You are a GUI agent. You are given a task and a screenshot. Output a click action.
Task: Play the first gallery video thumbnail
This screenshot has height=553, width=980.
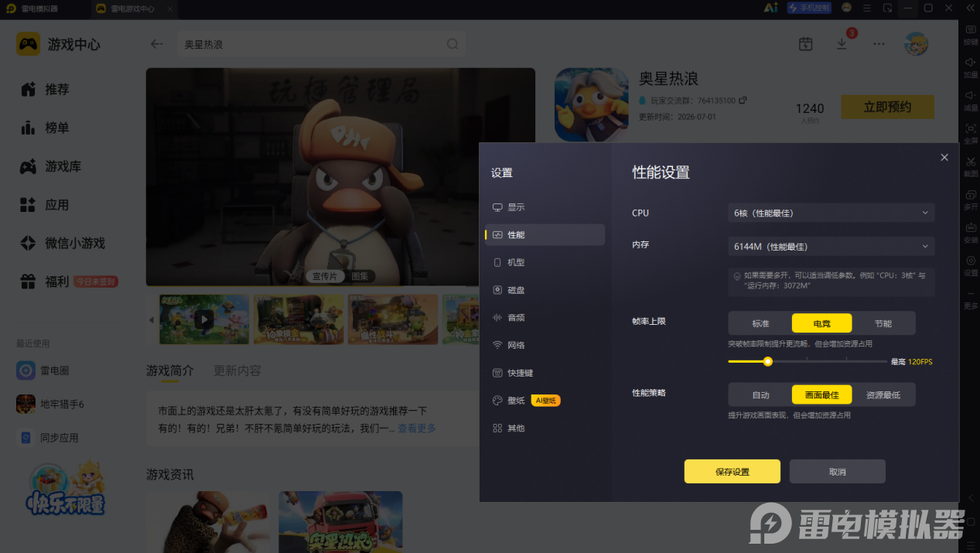coord(204,319)
